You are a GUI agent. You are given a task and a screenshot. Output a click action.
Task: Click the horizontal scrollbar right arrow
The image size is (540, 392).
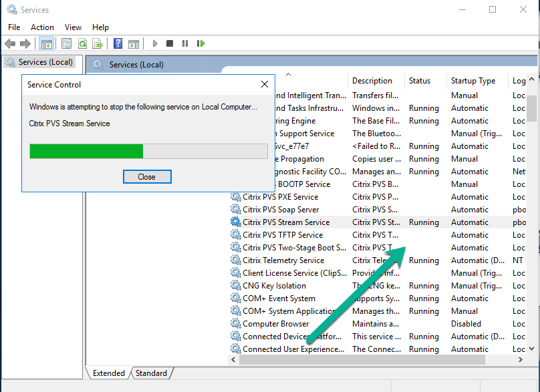[521, 360]
